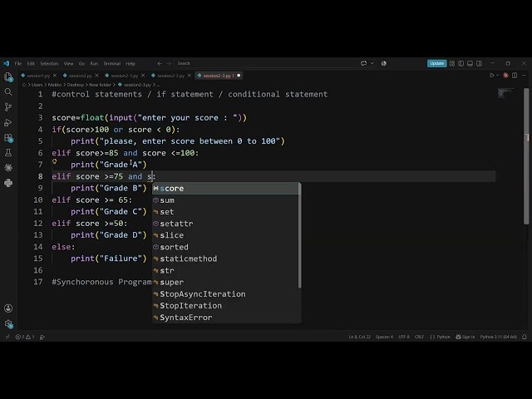This screenshot has height=399, width=532.
Task: Open the Selection menu
Action: (49, 63)
